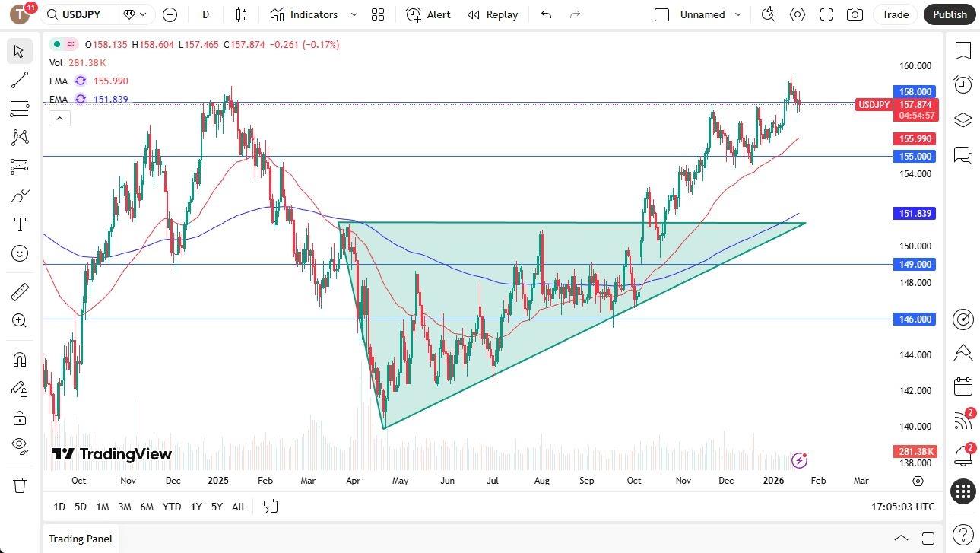This screenshot has width=980, height=553.
Task: Open the Indicators favorites dropdown arrow
Action: coord(353,14)
